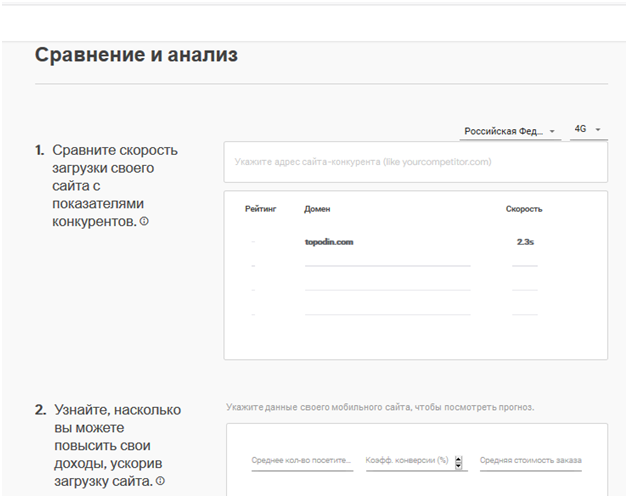
Task: Click the 'Сравнение и анализ' heading
Action: (136, 55)
